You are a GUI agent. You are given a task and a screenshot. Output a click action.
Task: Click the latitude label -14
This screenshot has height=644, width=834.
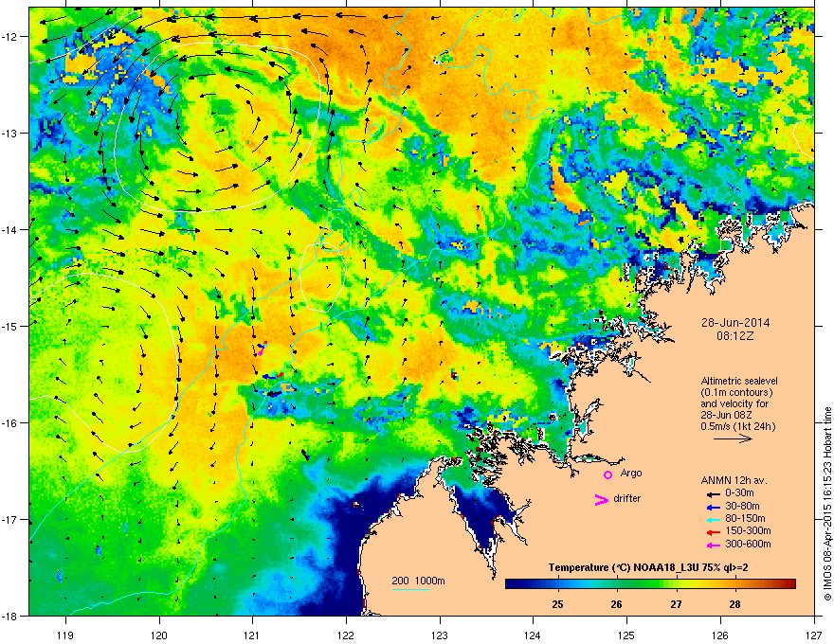pos(10,230)
